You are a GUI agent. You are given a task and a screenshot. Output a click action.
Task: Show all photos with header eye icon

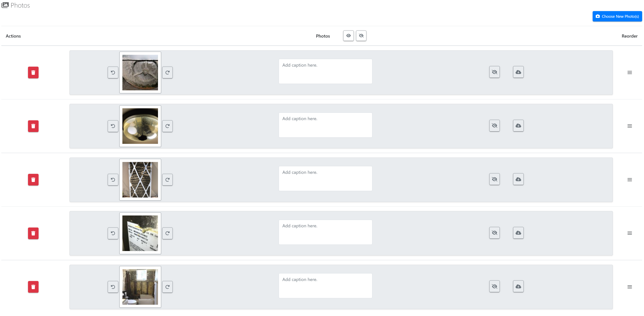tap(348, 36)
